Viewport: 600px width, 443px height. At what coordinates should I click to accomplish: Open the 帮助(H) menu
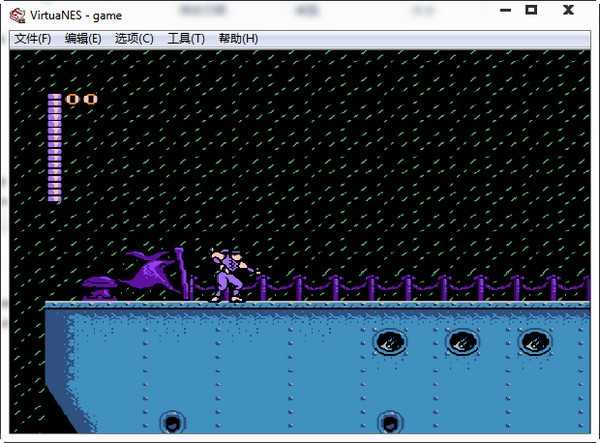pyautogui.click(x=238, y=39)
